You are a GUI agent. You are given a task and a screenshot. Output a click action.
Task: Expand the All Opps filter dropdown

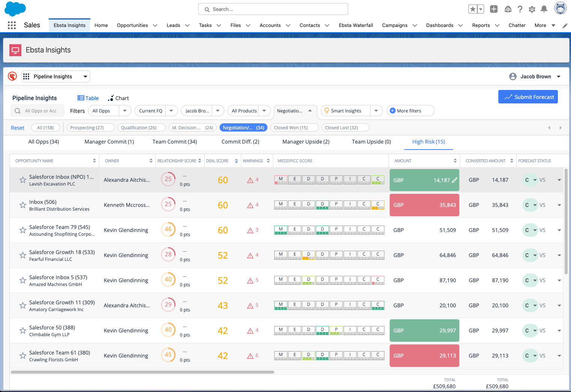(125, 111)
